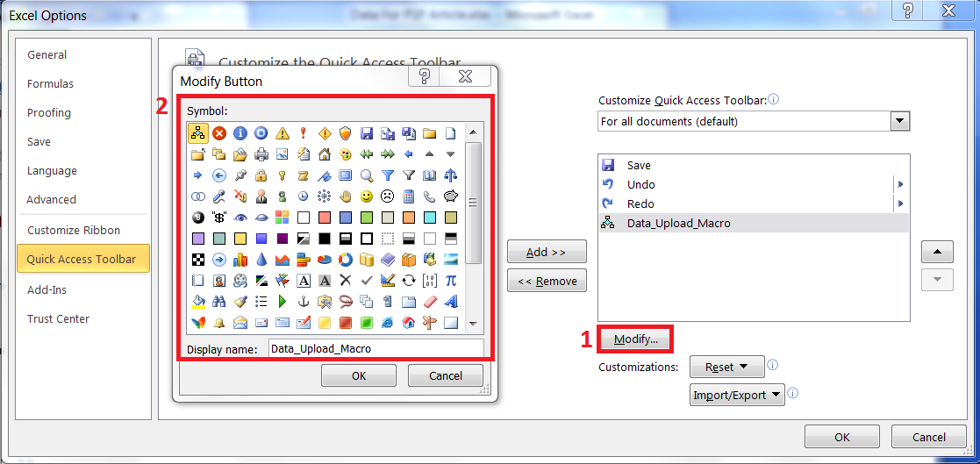
Task: Select the pie chart symbol
Action: pyautogui.click(x=325, y=260)
